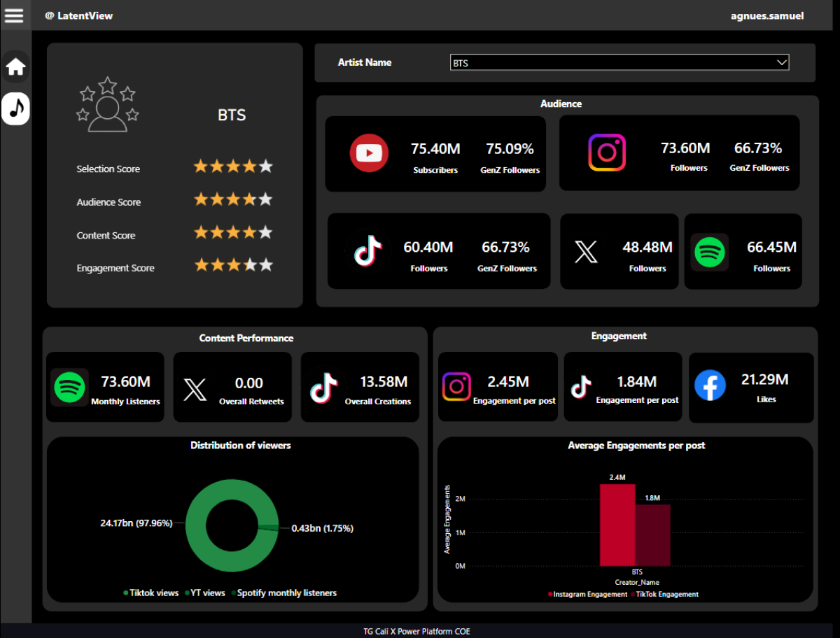840x638 pixels.
Task: Click 48.48M X Followers value
Action: coord(647,247)
